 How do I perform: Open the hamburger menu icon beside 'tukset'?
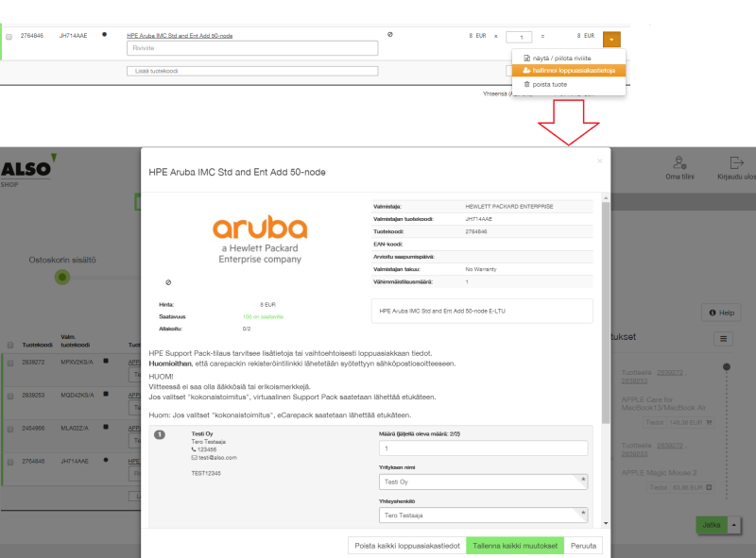point(723,339)
